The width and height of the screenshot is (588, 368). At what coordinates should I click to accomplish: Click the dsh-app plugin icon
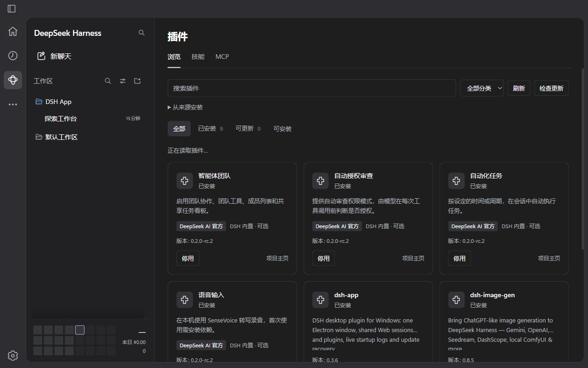321,300
